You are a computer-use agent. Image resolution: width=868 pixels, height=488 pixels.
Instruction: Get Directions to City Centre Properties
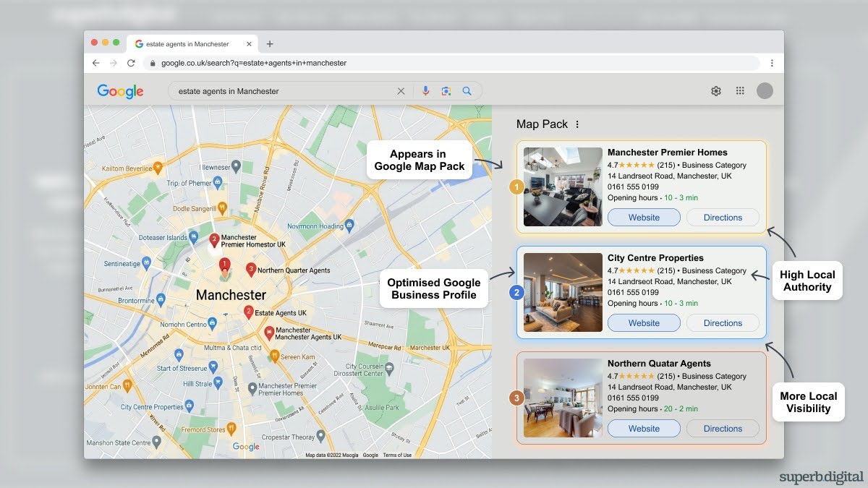click(x=723, y=323)
